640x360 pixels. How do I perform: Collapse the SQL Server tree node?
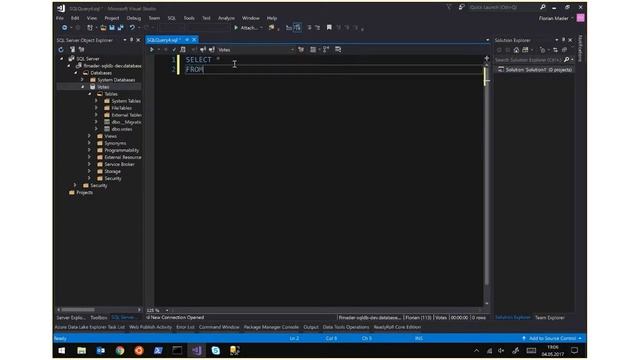pos(62,59)
